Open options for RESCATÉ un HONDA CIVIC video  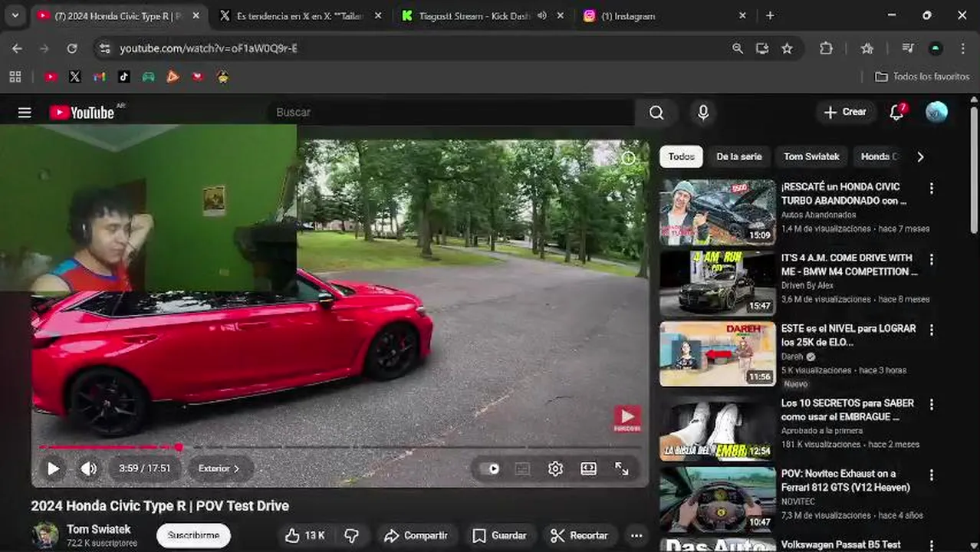(932, 189)
